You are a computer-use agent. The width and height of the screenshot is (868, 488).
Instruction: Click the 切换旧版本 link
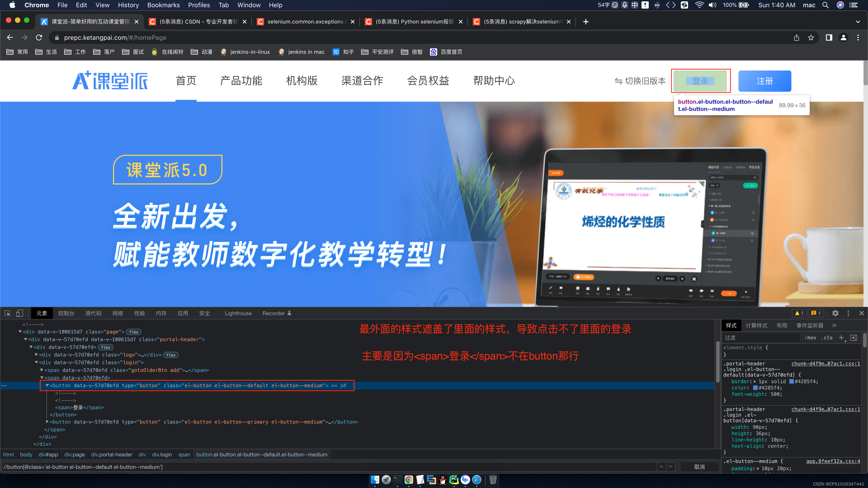click(640, 81)
